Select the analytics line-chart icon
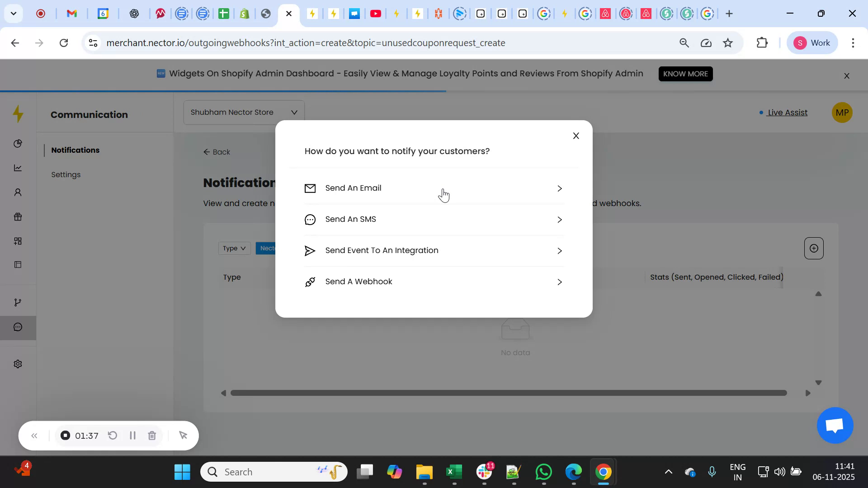Viewport: 868px width, 488px height. click(x=18, y=168)
